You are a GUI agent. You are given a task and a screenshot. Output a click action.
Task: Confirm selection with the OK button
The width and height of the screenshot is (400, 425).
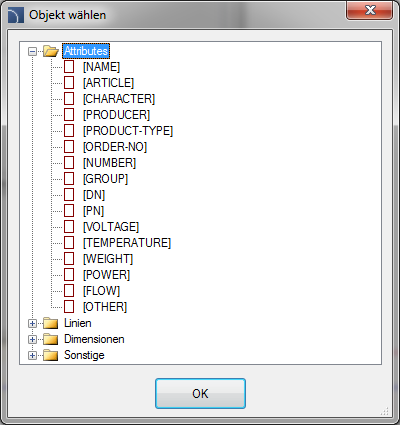click(x=200, y=393)
